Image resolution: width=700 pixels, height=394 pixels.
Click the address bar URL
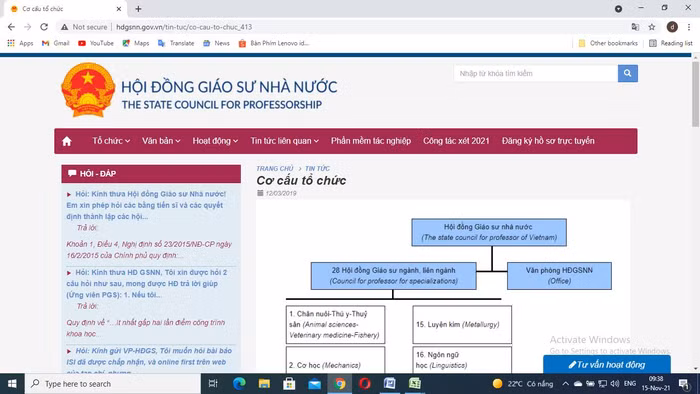(184, 27)
